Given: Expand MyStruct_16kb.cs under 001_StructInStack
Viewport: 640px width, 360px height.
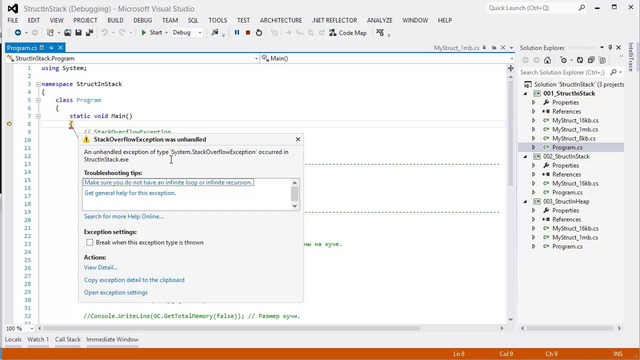Looking at the screenshot, I should (x=533, y=120).
